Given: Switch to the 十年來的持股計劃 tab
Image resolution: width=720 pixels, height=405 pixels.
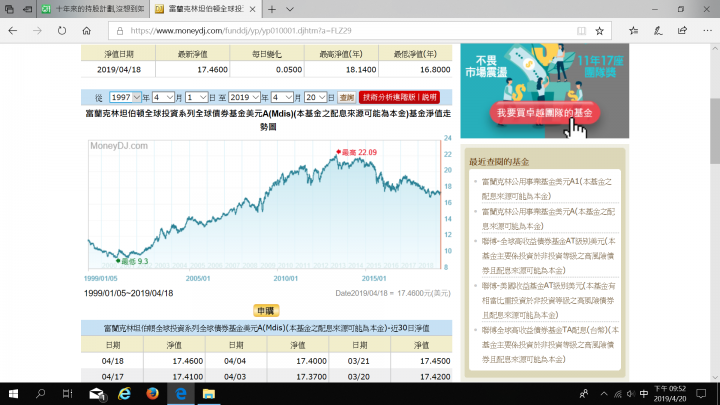Looking at the screenshot, I should pyautogui.click(x=93, y=9).
